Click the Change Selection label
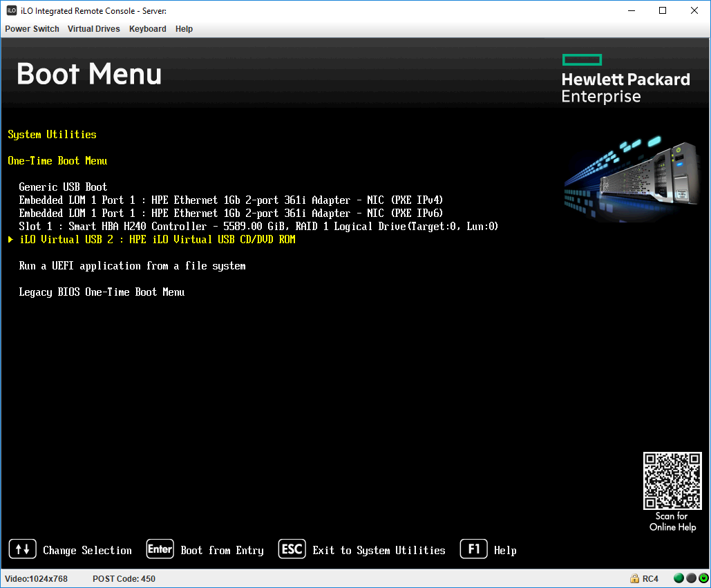 87,551
